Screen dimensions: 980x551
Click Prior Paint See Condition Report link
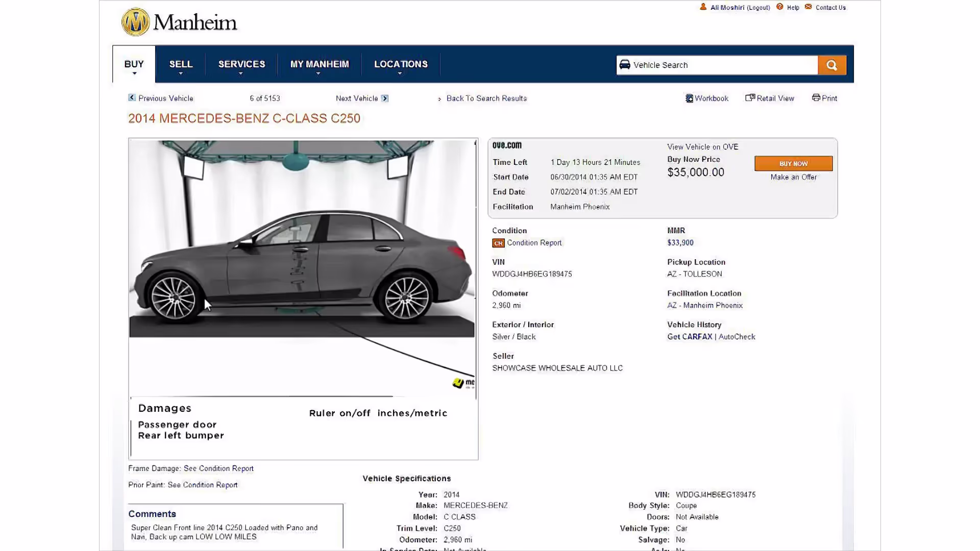coord(203,485)
